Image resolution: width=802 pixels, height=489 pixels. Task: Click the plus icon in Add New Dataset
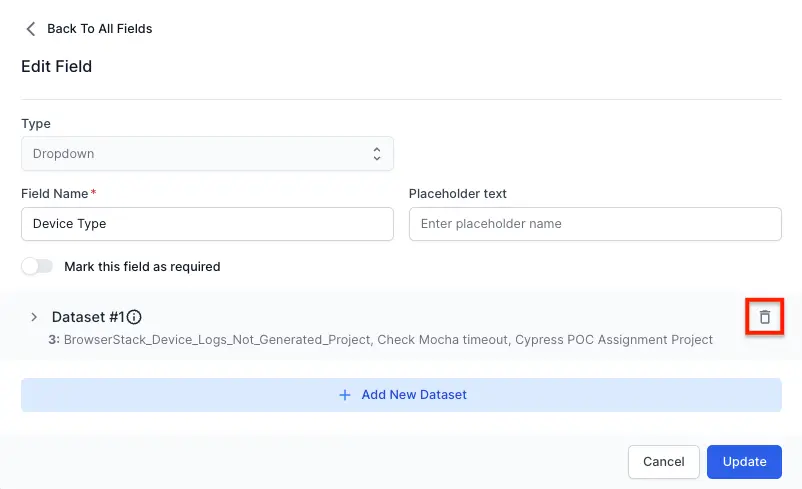click(345, 395)
